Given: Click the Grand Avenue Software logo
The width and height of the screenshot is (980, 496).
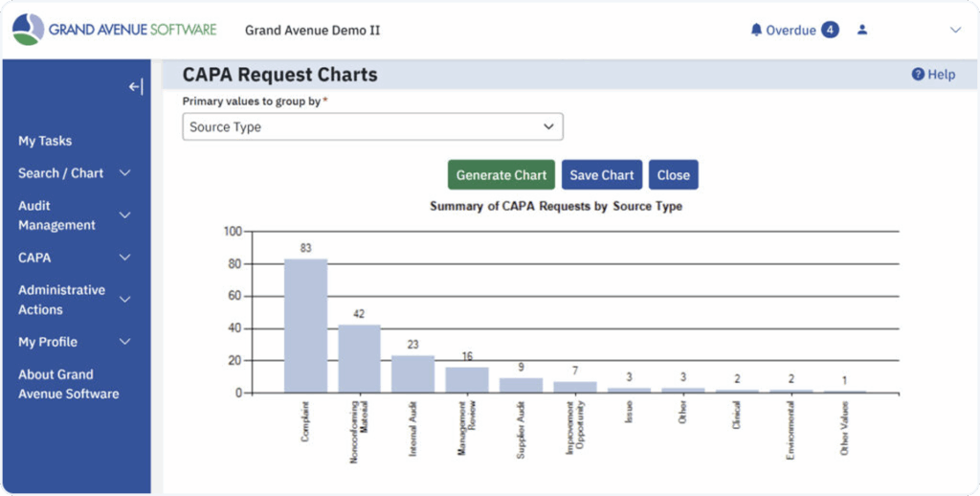Looking at the screenshot, I should pyautogui.click(x=114, y=30).
